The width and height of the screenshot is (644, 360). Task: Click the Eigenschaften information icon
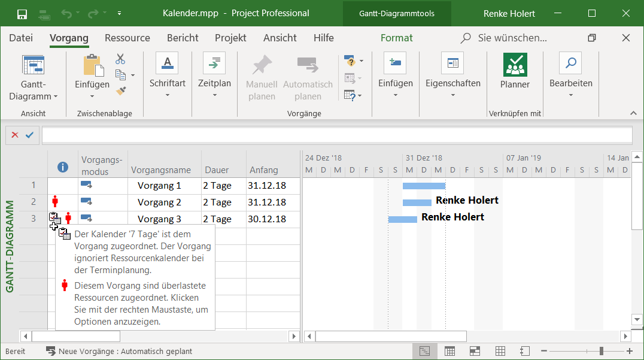pos(452,63)
